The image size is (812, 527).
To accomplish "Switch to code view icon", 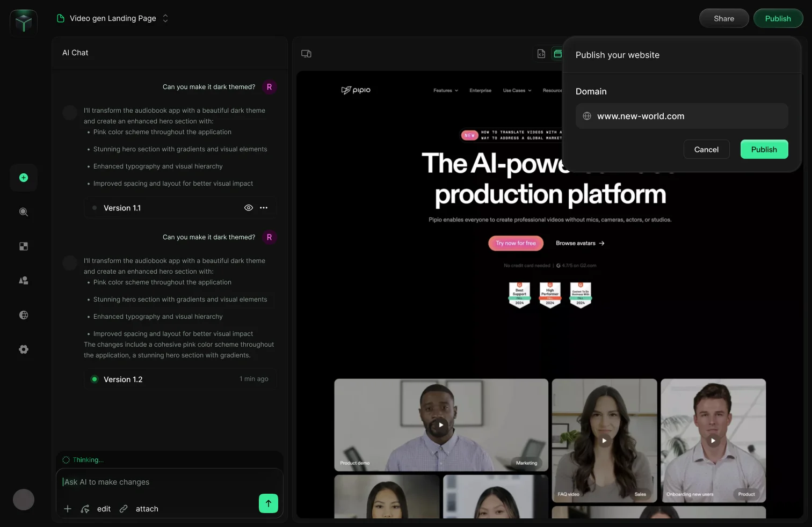I will pos(541,54).
